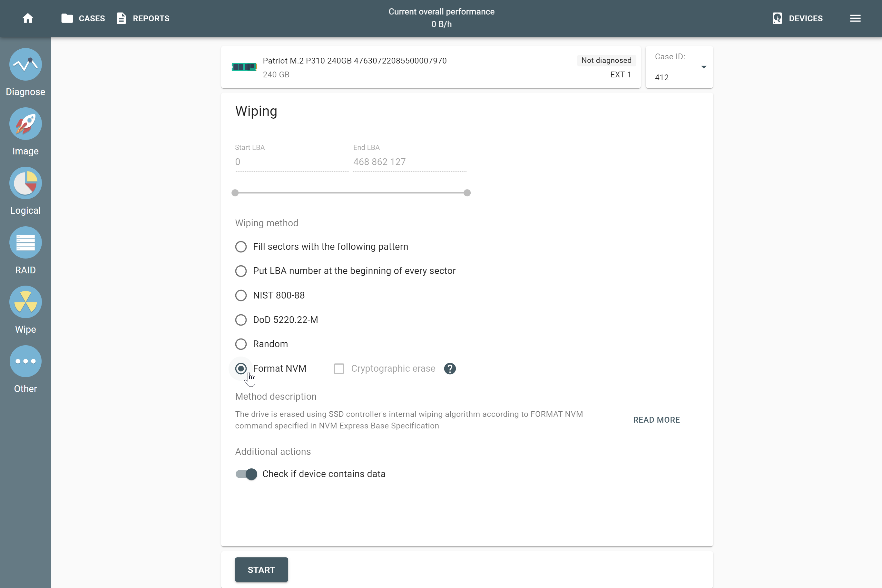882x588 pixels.
Task: Select the DoD 5220.22-M wiping method
Action: click(241, 320)
